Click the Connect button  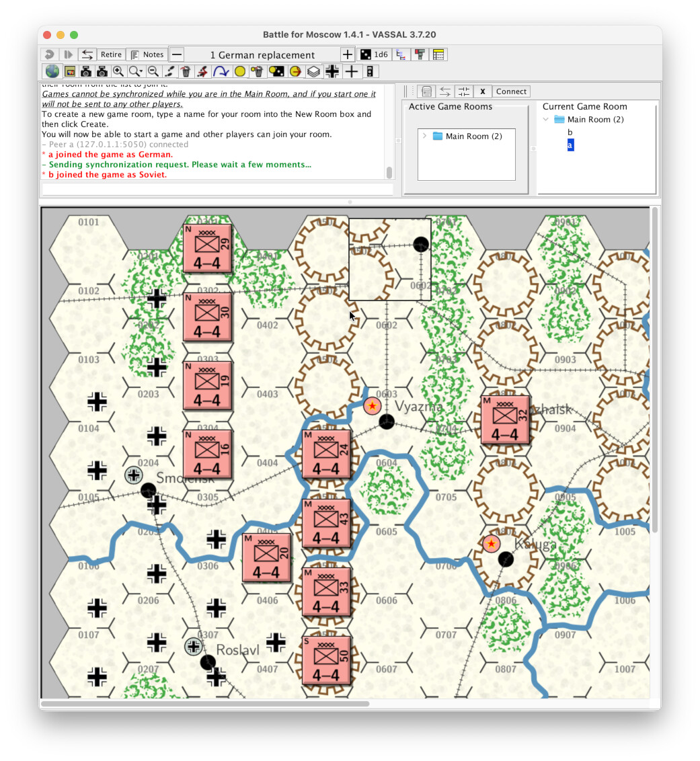[511, 91]
